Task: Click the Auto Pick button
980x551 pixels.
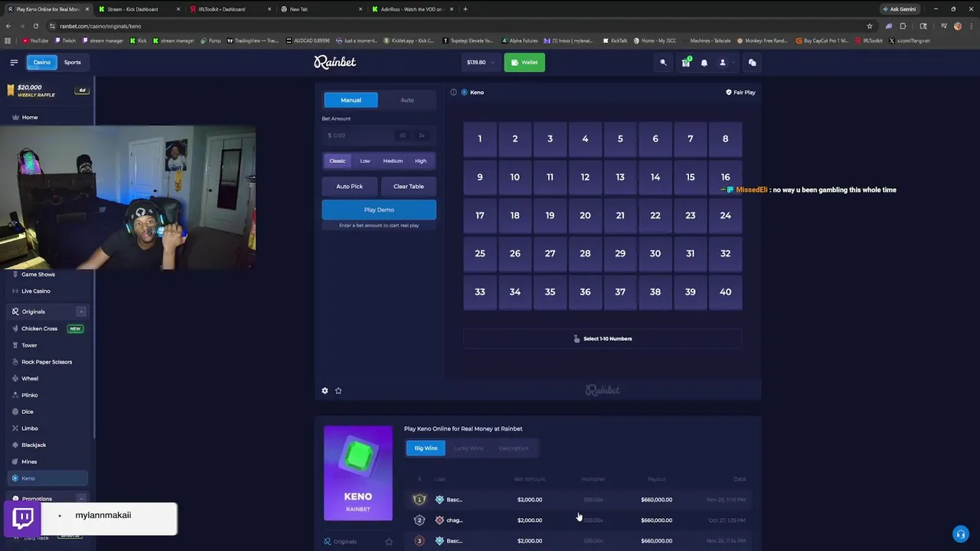Action: tap(350, 186)
